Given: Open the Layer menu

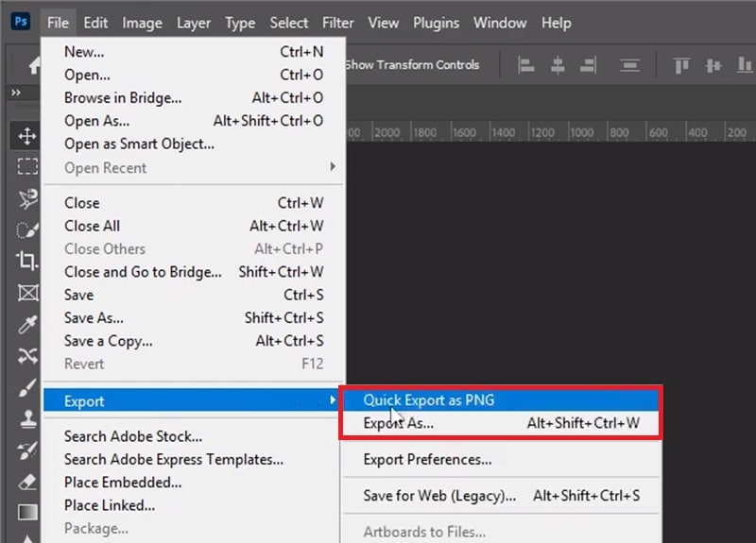Looking at the screenshot, I should [x=194, y=23].
